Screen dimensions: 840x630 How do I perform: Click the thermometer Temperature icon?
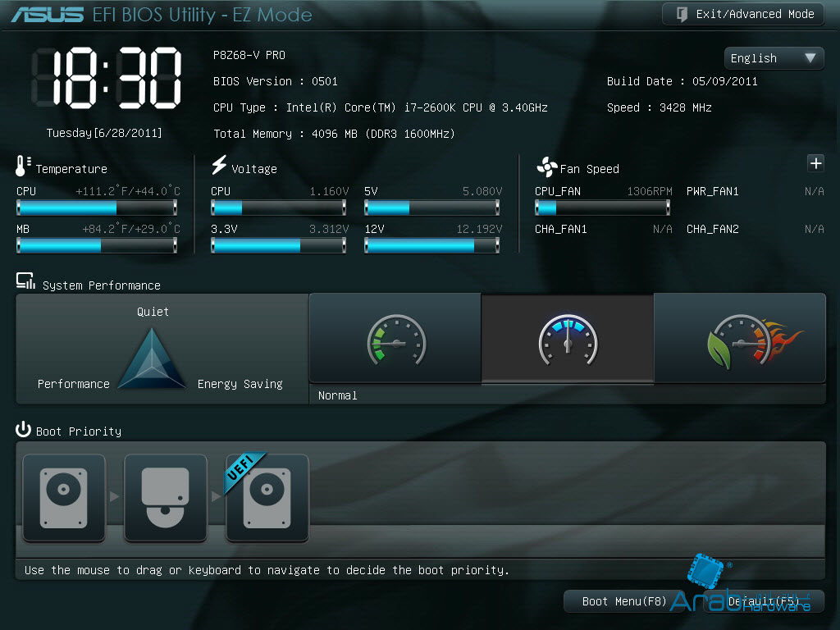(x=22, y=166)
